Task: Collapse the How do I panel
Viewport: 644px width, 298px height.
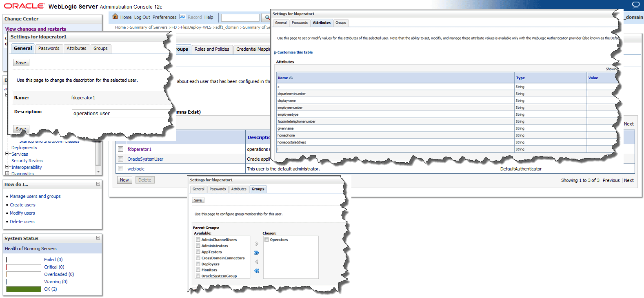Action: tap(98, 184)
